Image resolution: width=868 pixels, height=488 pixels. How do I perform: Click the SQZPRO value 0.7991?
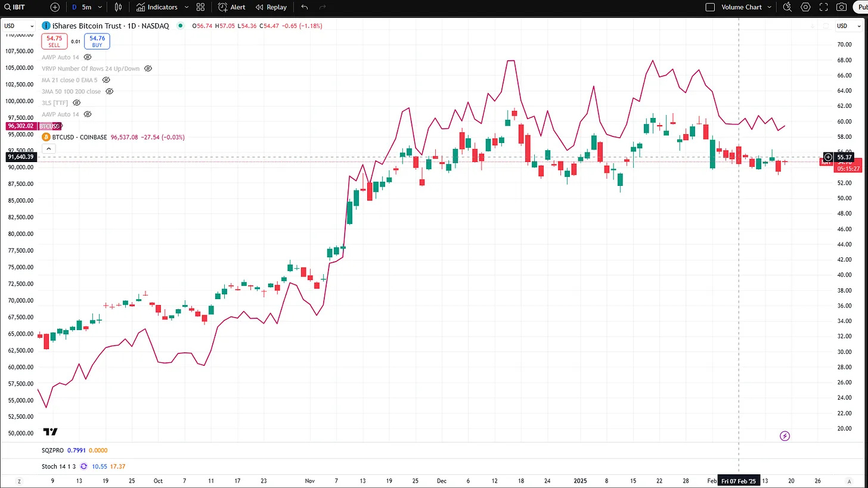(75, 450)
